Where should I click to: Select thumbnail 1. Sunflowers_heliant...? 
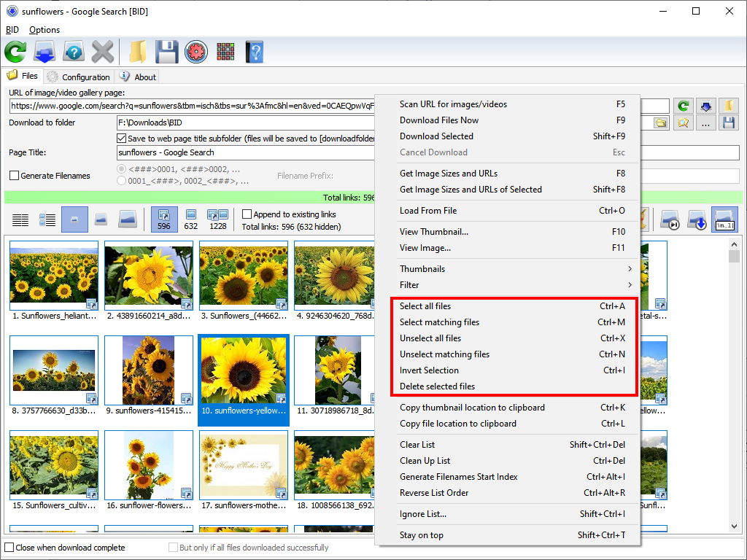click(54, 281)
